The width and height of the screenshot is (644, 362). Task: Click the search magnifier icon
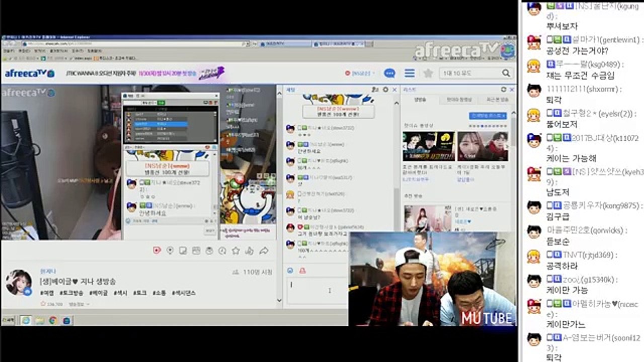(x=505, y=73)
